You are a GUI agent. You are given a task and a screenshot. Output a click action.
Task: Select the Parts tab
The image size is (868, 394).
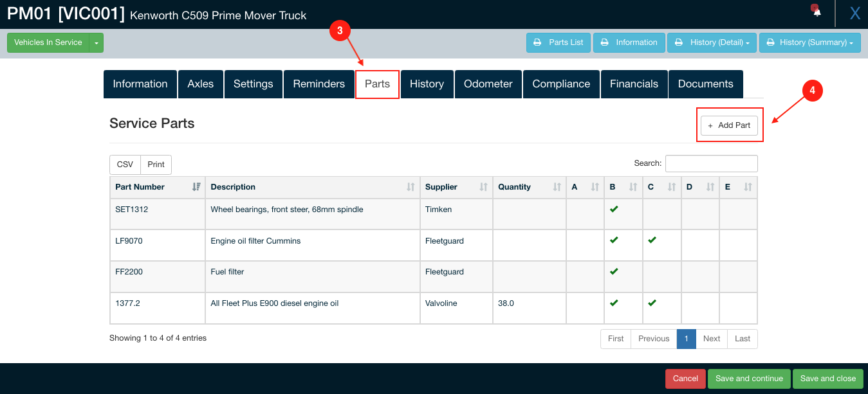(x=378, y=84)
